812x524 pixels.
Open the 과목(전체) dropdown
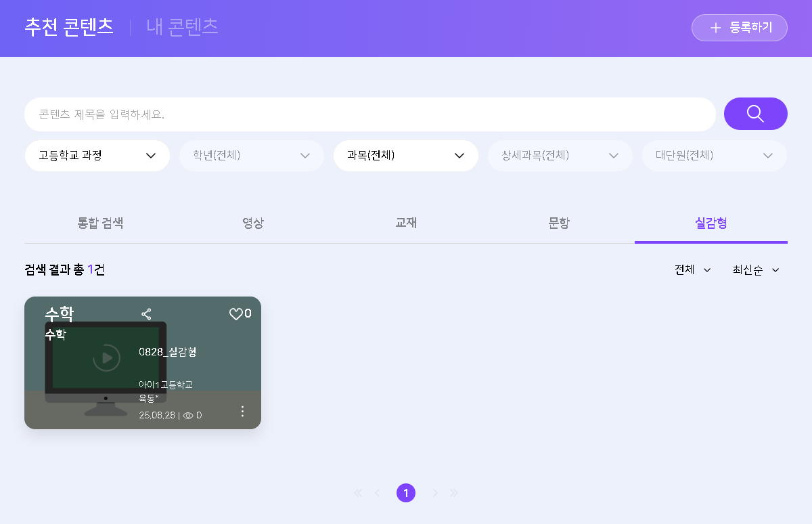pyautogui.click(x=406, y=156)
